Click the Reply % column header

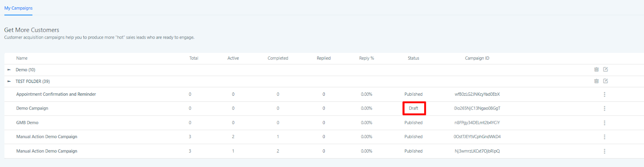[x=366, y=58]
